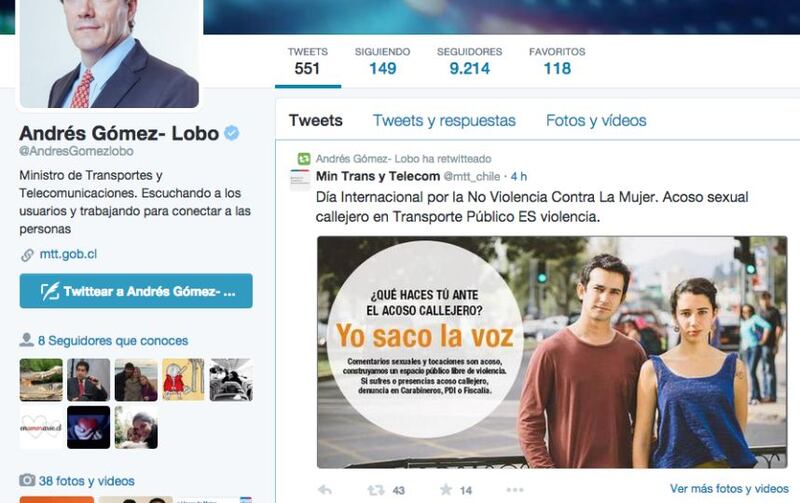Image resolution: width=800 pixels, height=503 pixels.
Task: Click Ver más fotos y videos link
Action: pos(729,489)
